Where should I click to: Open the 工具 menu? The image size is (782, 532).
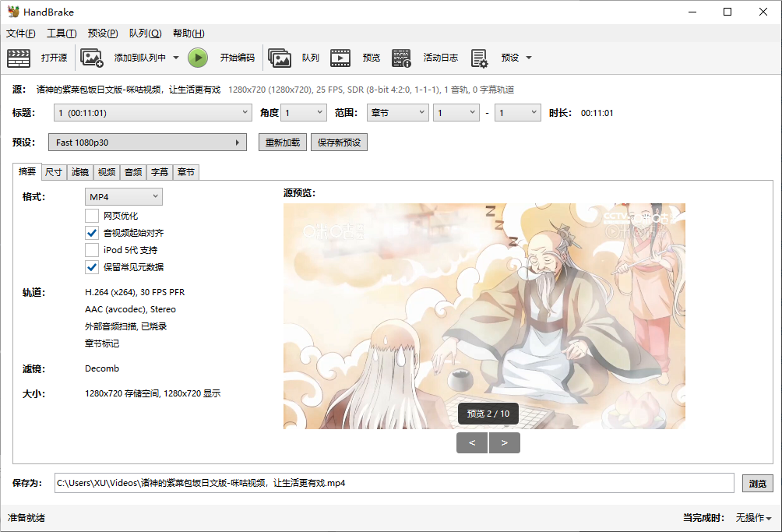coord(62,33)
